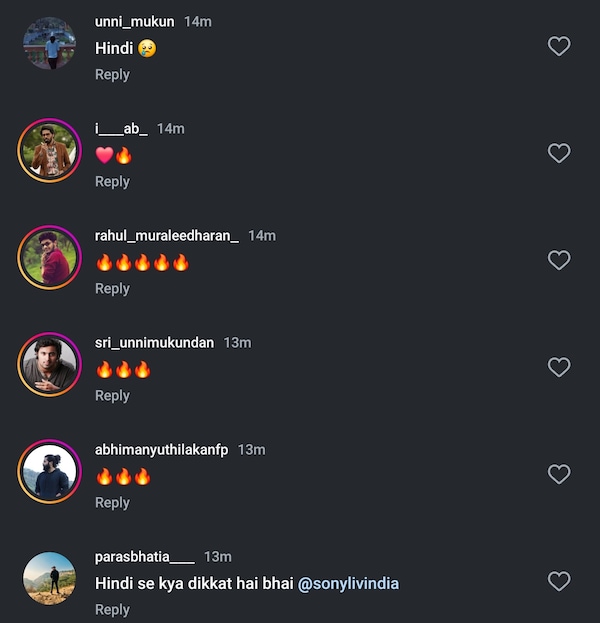
Task: Reply to i___ab_ comment
Action: (112, 181)
